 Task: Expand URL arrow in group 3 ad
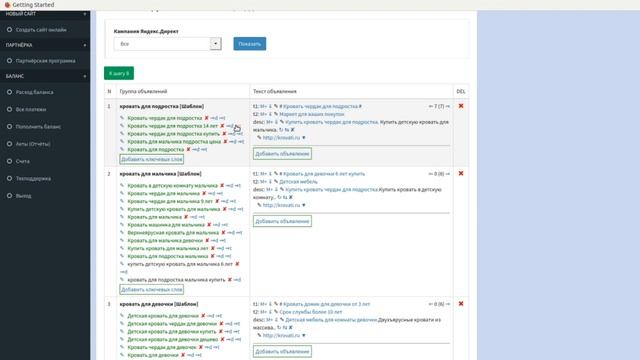point(304,335)
